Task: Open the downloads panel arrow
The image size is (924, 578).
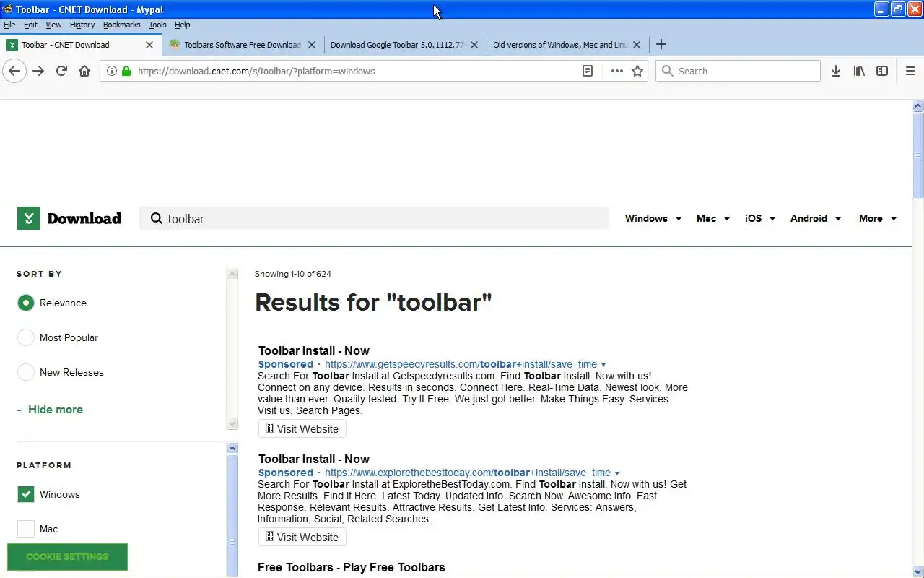Action: coord(836,71)
